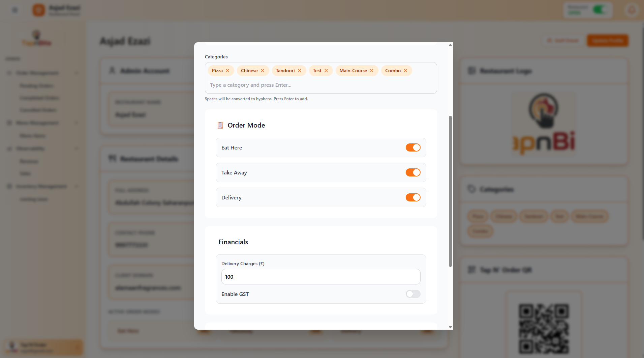Remove the Combo category tag

(406, 71)
